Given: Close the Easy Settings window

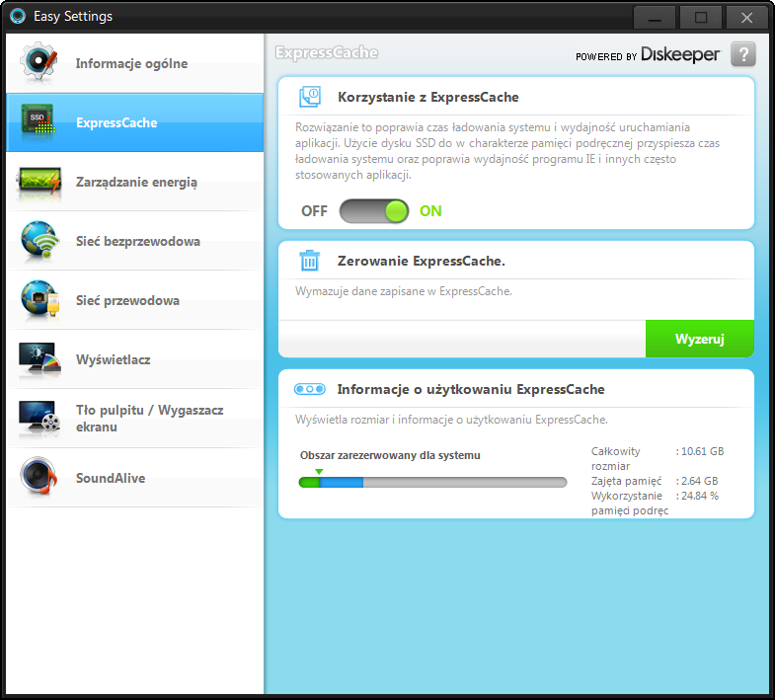Looking at the screenshot, I should click(x=746, y=18).
